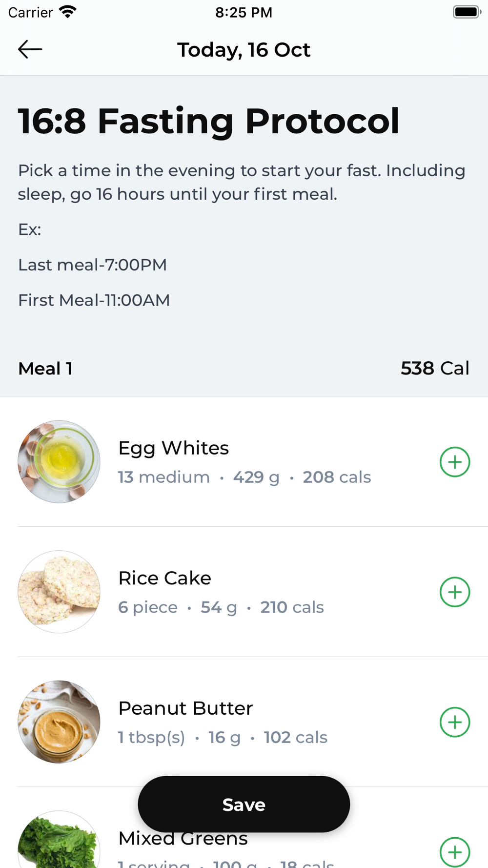Tap the 538 Cal meal total

point(435,369)
